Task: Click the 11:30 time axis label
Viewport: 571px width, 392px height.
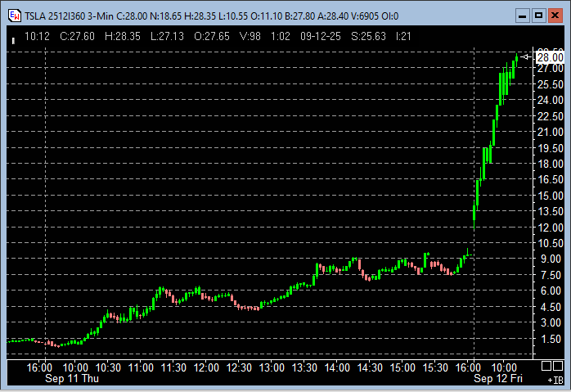Action: click(x=173, y=367)
